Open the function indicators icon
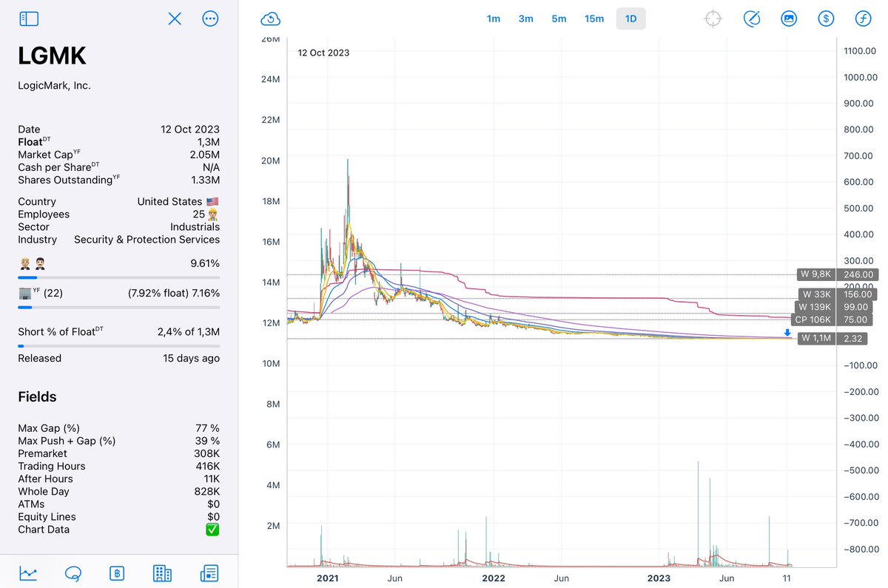The width and height of the screenshot is (888, 588). tap(863, 19)
